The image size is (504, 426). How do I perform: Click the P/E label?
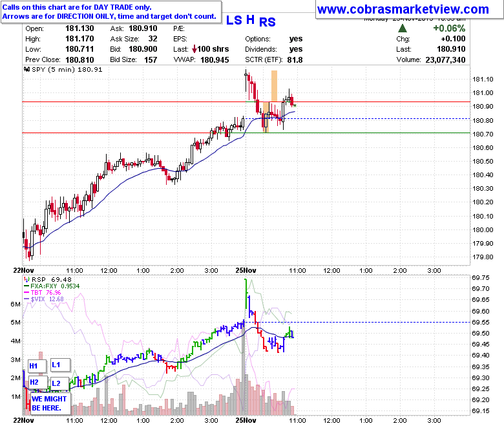pos(179,28)
